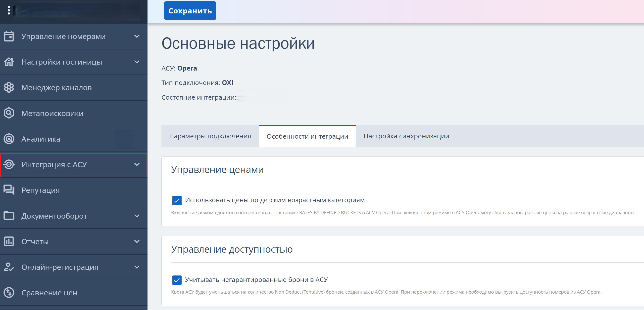
Task: Click the Управление ценами section heading
Action: coord(217,170)
